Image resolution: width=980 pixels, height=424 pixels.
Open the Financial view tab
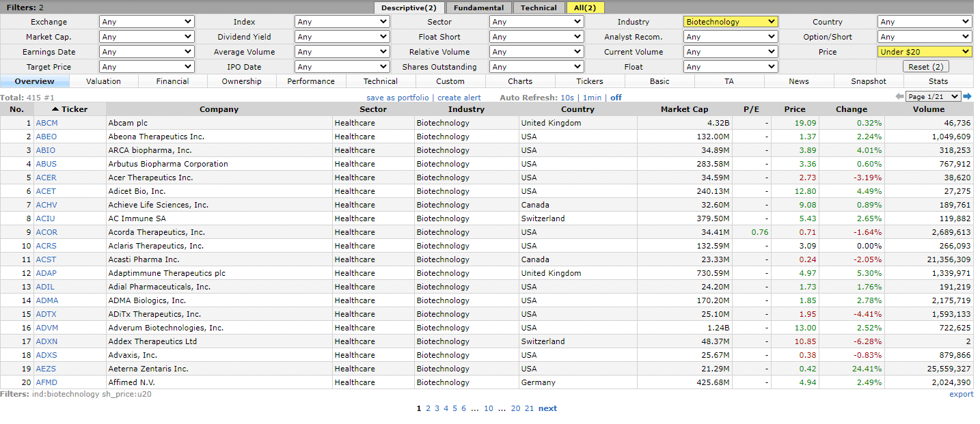click(x=173, y=81)
